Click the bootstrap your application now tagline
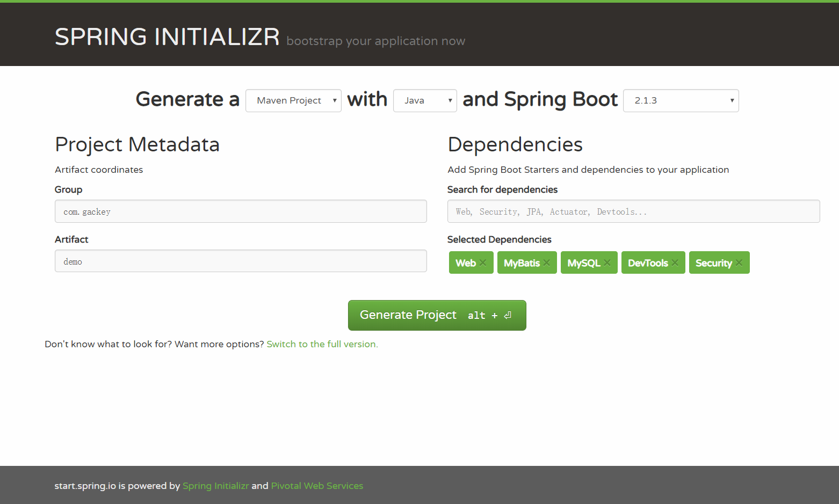839x504 pixels. pos(376,41)
